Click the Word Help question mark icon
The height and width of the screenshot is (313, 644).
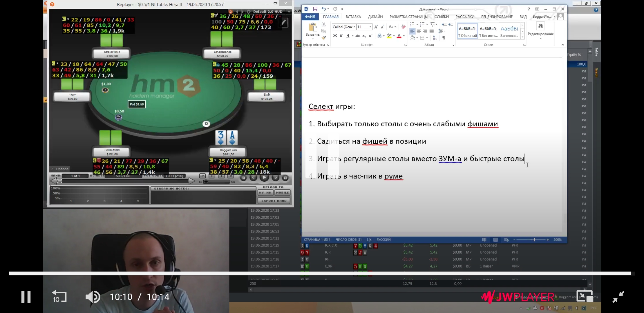529,9
